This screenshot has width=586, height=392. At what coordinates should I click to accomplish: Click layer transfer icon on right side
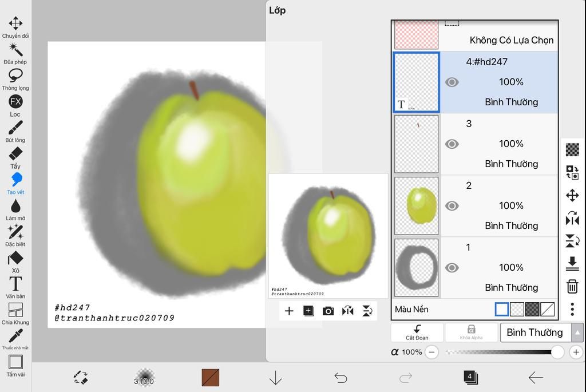tap(572, 172)
